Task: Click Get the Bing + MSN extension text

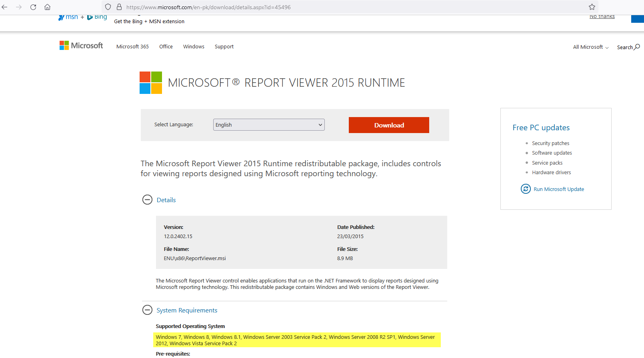Action: 149,22
